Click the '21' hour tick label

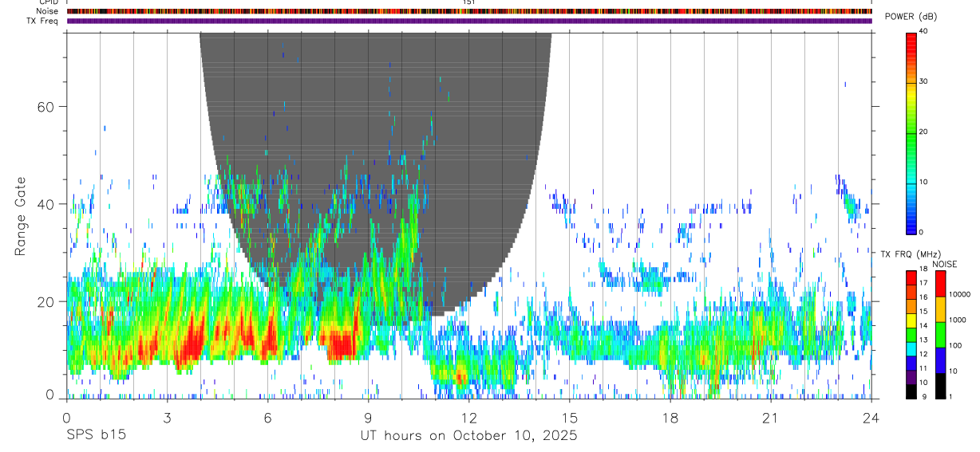[770, 419]
